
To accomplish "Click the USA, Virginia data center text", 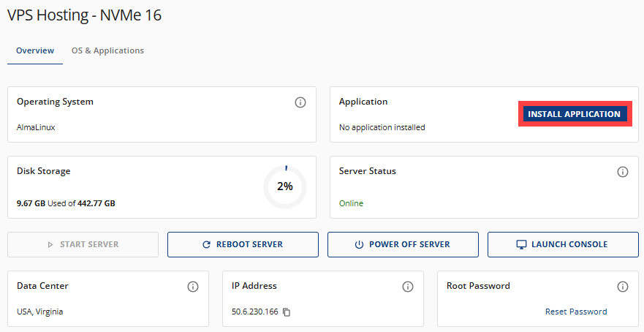I will pyautogui.click(x=40, y=312).
